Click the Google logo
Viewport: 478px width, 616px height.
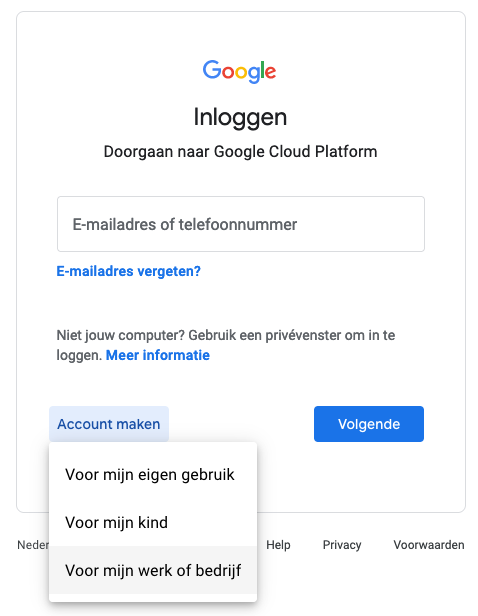point(239,72)
